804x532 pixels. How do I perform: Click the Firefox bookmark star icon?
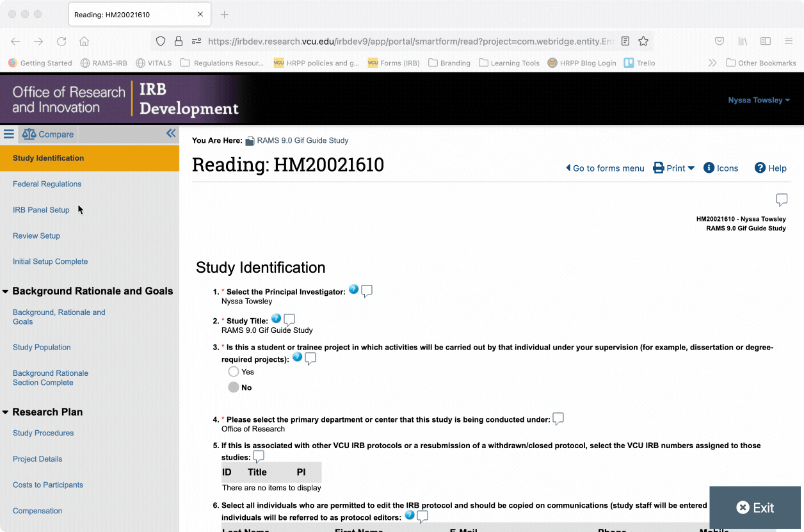point(643,41)
